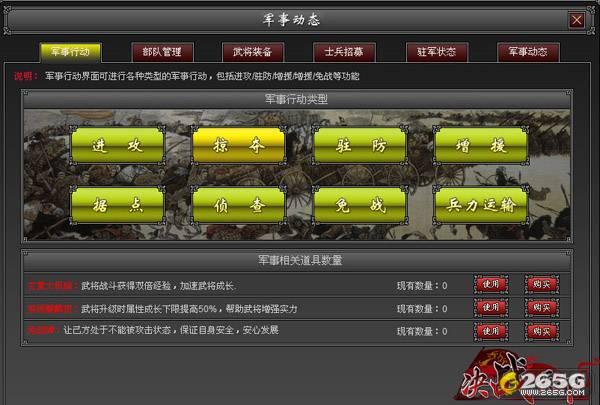
Task: Buy the 50% attribute growth item
Action: click(x=541, y=307)
